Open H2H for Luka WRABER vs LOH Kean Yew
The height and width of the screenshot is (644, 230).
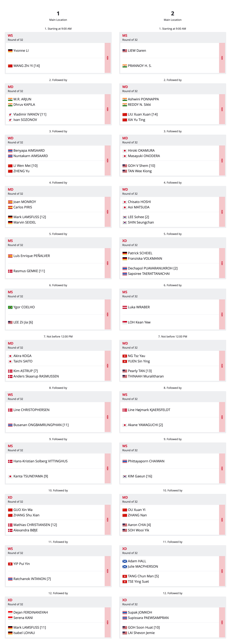[222, 314]
